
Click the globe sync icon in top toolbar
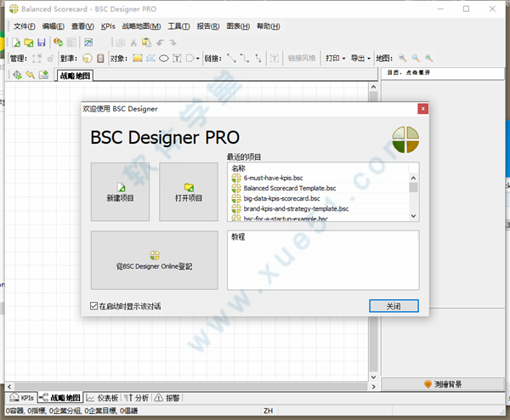(x=58, y=43)
